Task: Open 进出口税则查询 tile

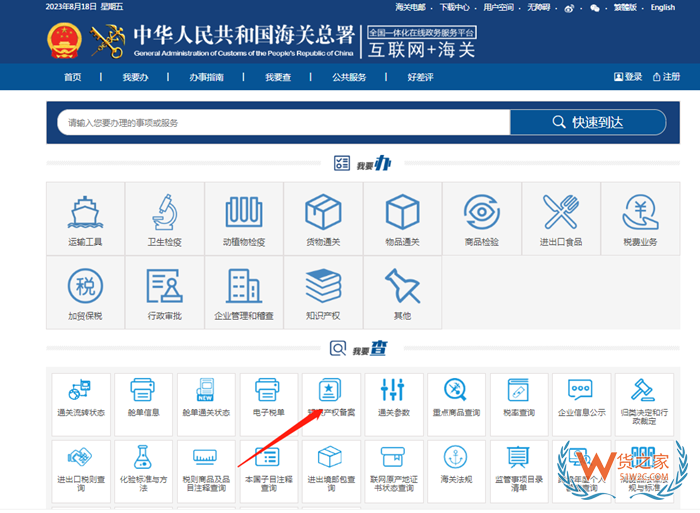Action: [81, 471]
